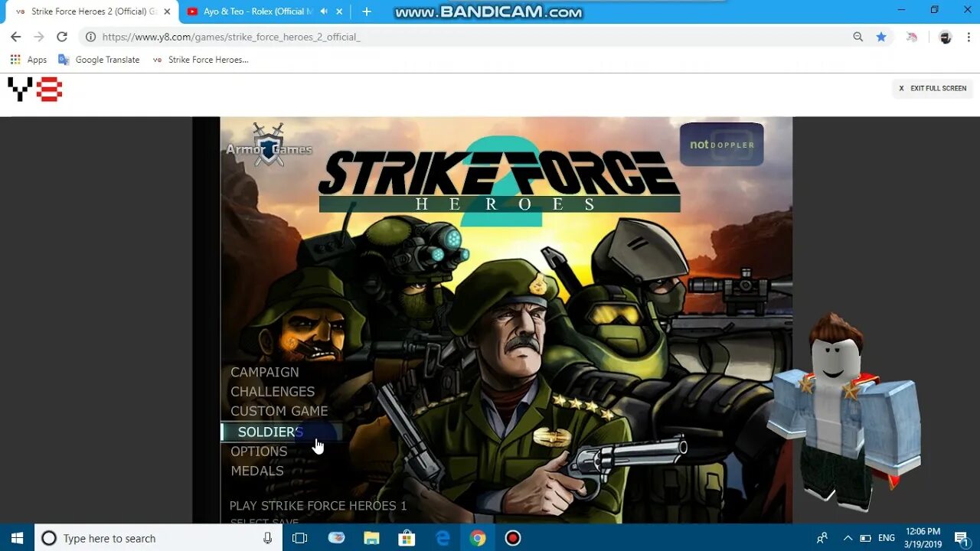Click the extension icon beside bookmark star

(912, 37)
